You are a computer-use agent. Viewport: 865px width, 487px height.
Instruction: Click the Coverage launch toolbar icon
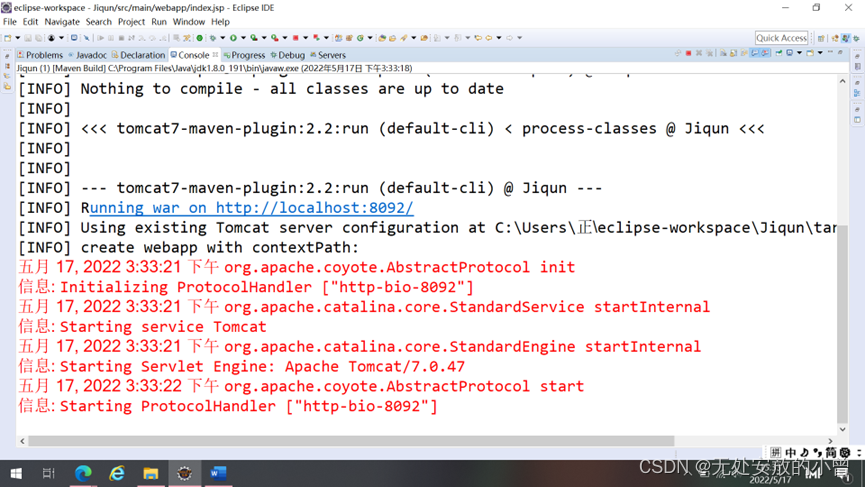(x=253, y=38)
